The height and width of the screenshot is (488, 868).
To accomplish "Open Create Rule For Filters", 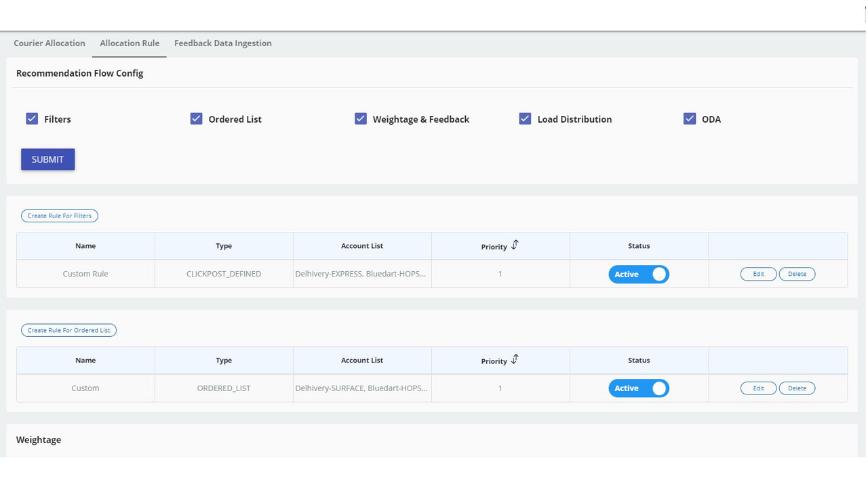I will point(59,216).
